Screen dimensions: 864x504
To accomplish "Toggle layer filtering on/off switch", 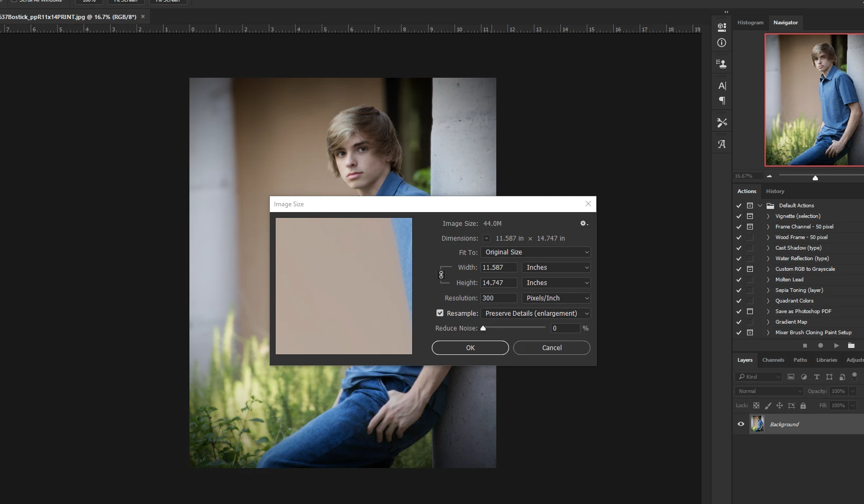I will point(854,375).
